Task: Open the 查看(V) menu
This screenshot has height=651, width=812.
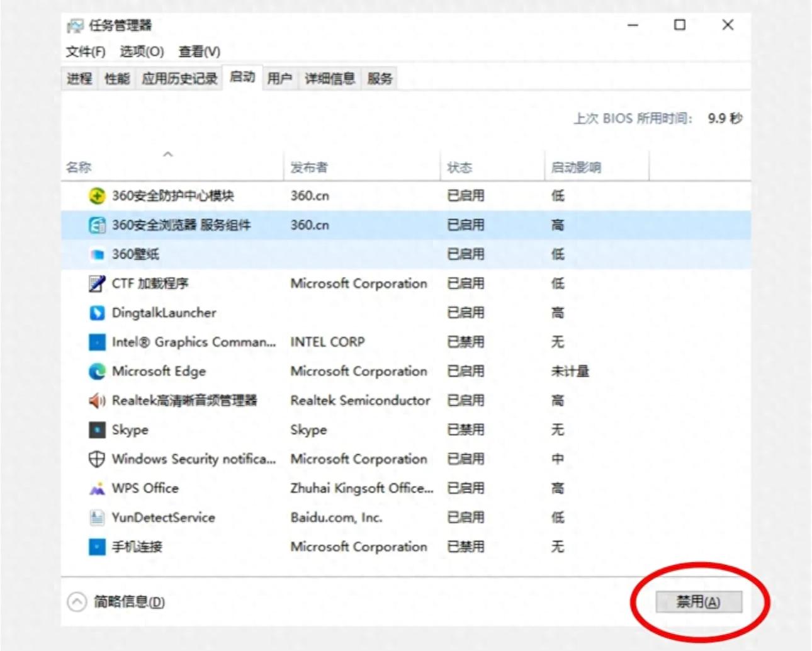Action: [199, 52]
